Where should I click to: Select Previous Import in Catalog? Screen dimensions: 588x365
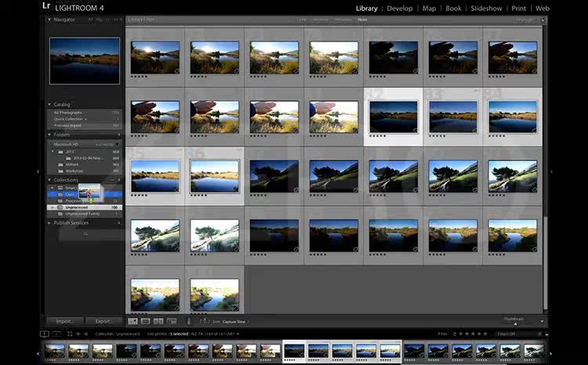tap(85, 125)
